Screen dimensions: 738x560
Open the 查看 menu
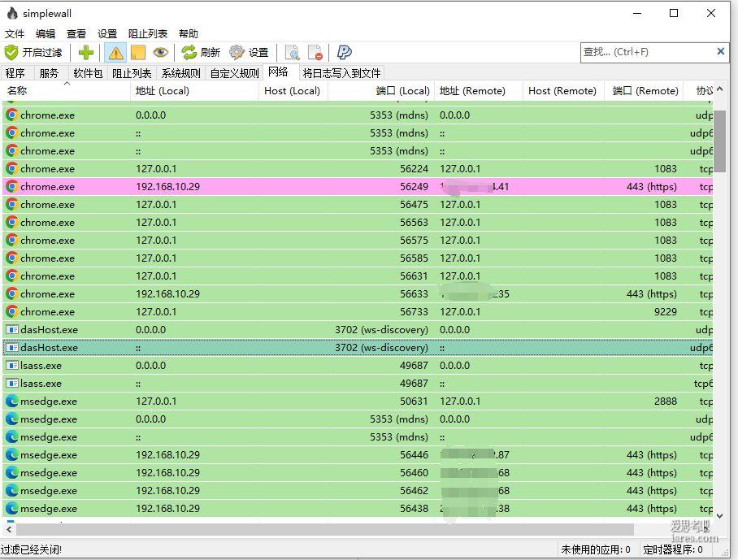76,34
